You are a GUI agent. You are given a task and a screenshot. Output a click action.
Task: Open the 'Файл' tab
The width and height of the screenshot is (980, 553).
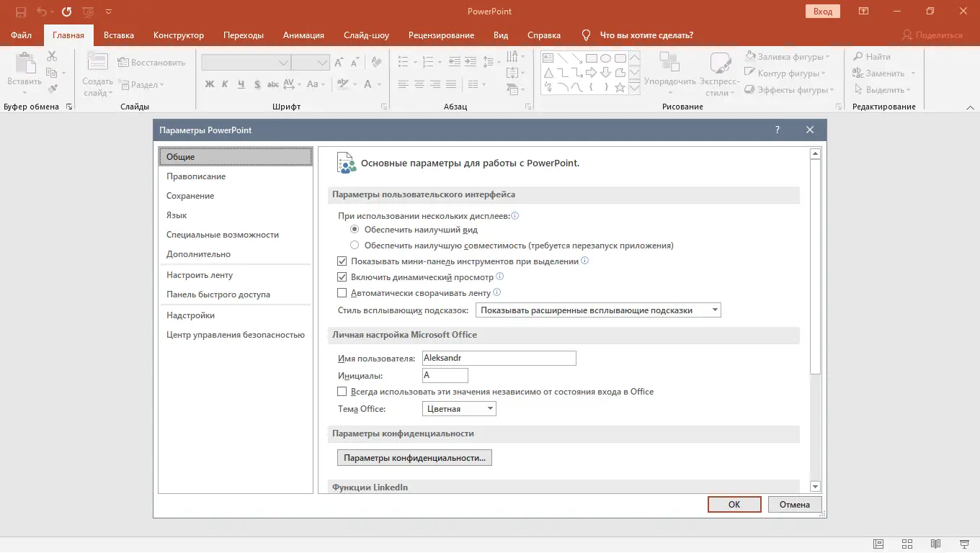tap(22, 35)
